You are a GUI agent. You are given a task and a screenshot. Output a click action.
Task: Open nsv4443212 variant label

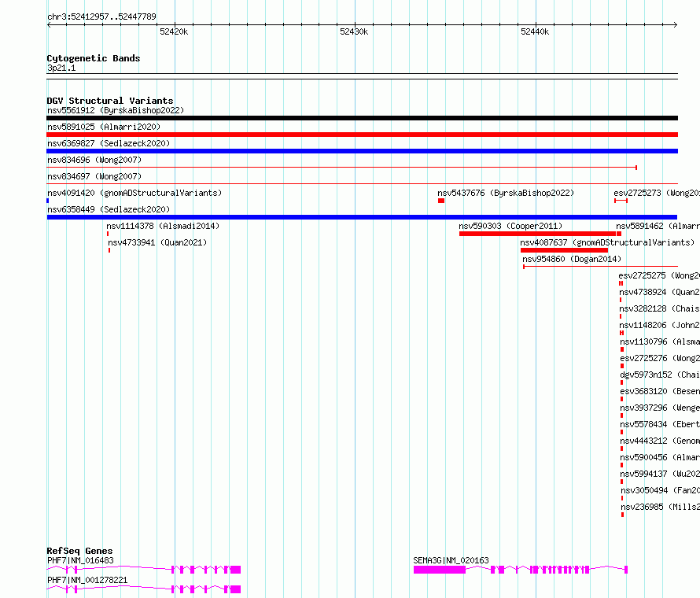click(x=660, y=441)
